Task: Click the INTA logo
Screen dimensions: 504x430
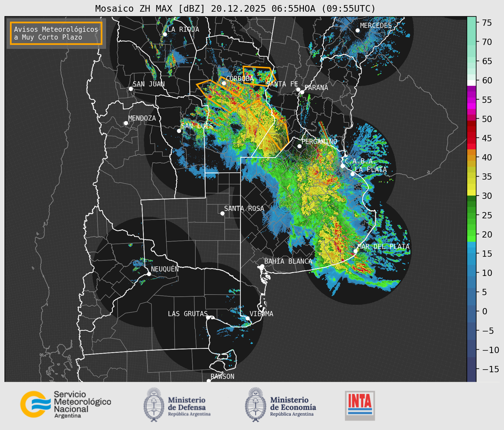Action: 360,405
